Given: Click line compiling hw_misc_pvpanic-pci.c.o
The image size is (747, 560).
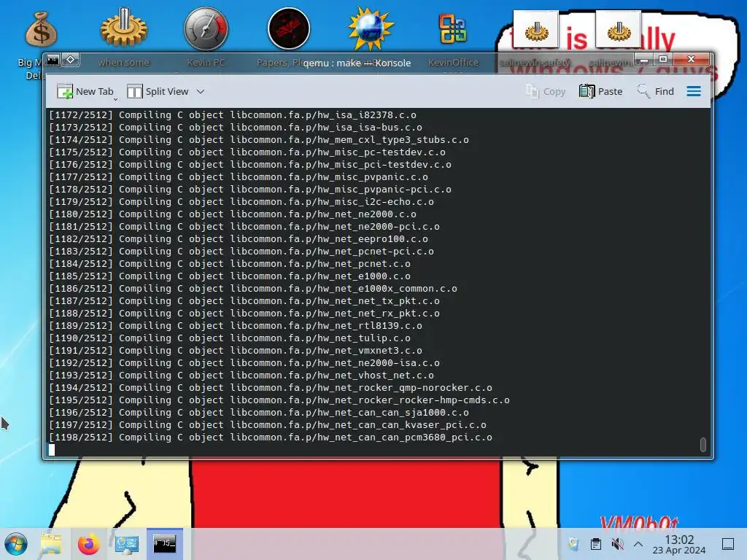Looking at the screenshot, I should tap(250, 189).
